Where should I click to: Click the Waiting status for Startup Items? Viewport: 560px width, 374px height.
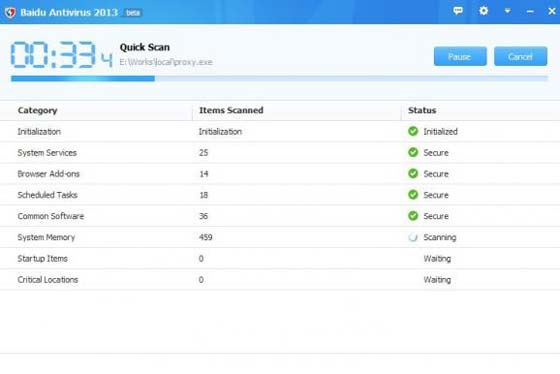(x=437, y=259)
